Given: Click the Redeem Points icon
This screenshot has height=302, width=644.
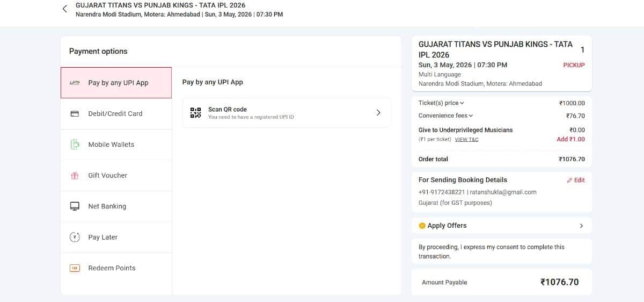Looking at the screenshot, I should tap(75, 268).
